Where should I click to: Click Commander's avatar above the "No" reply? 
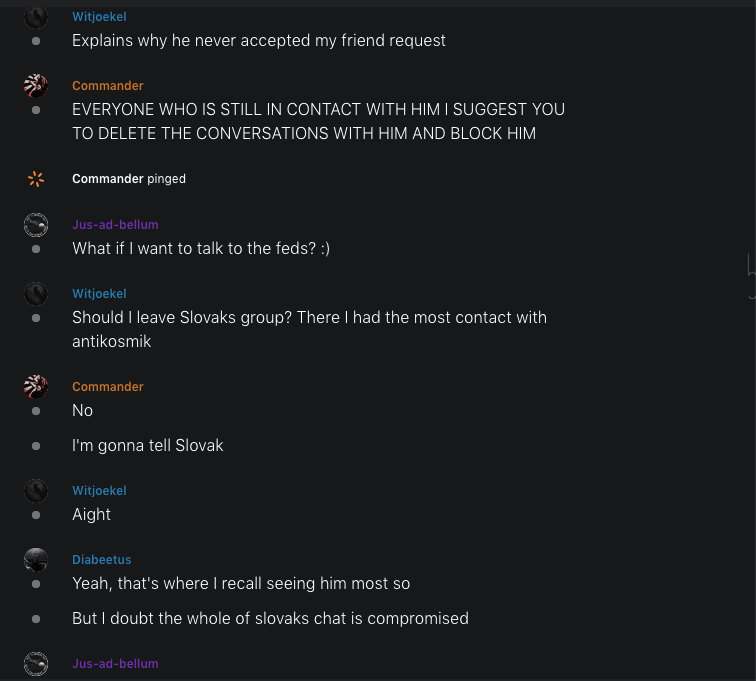[x=36, y=387]
